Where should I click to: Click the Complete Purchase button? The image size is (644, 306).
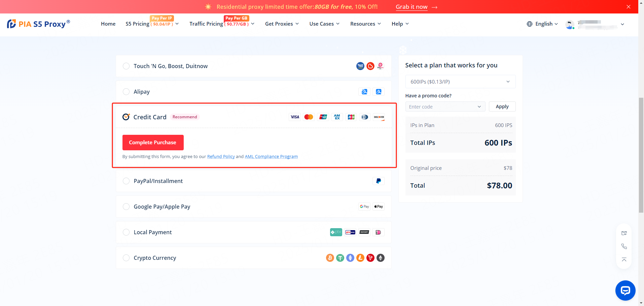pos(153,143)
